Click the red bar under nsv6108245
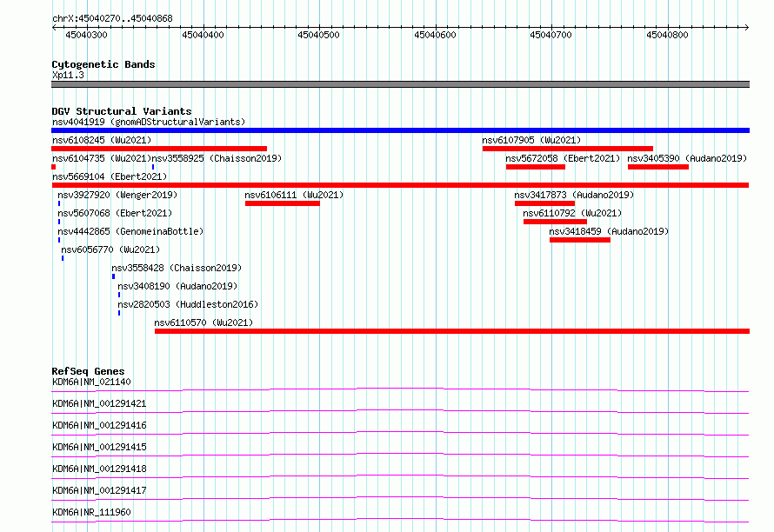774x532 pixels. click(x=159, y=149)
